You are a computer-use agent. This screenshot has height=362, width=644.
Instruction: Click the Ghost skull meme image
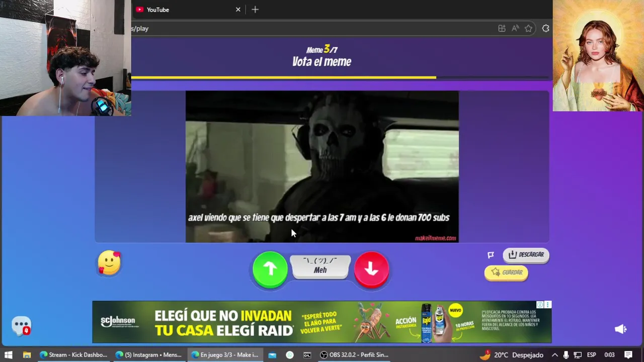point(322,166)
